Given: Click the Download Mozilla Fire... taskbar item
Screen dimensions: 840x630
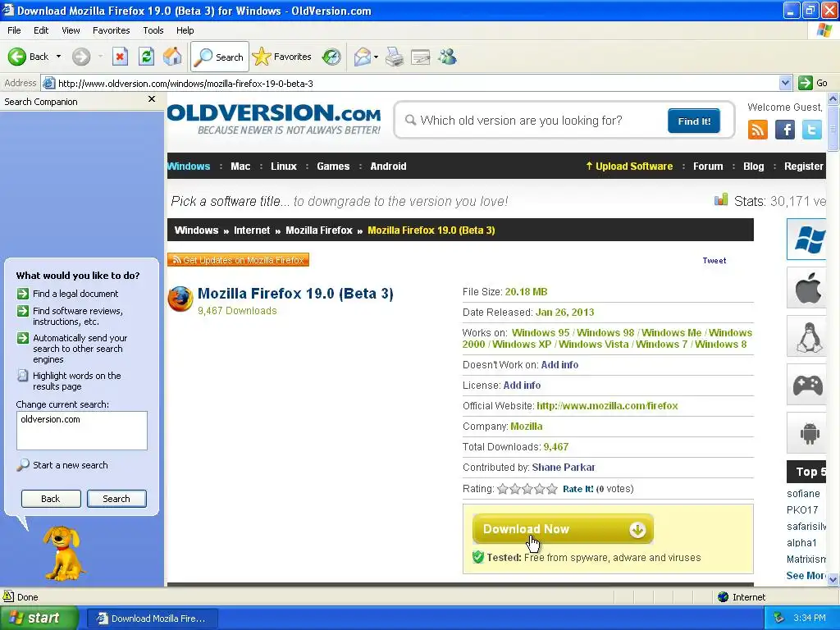Looking at the screenshot, I should point(152,619).
